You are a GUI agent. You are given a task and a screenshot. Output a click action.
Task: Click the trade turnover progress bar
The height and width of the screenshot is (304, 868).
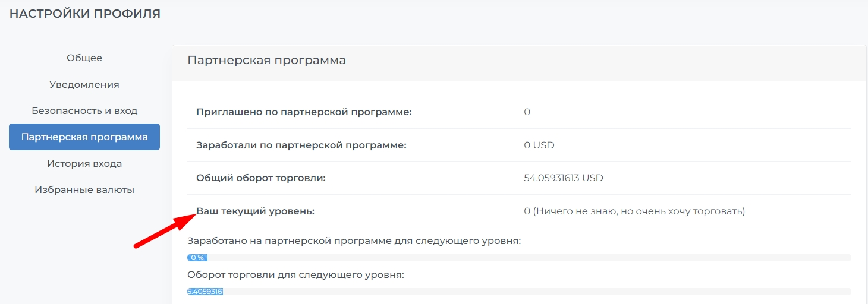519,292
